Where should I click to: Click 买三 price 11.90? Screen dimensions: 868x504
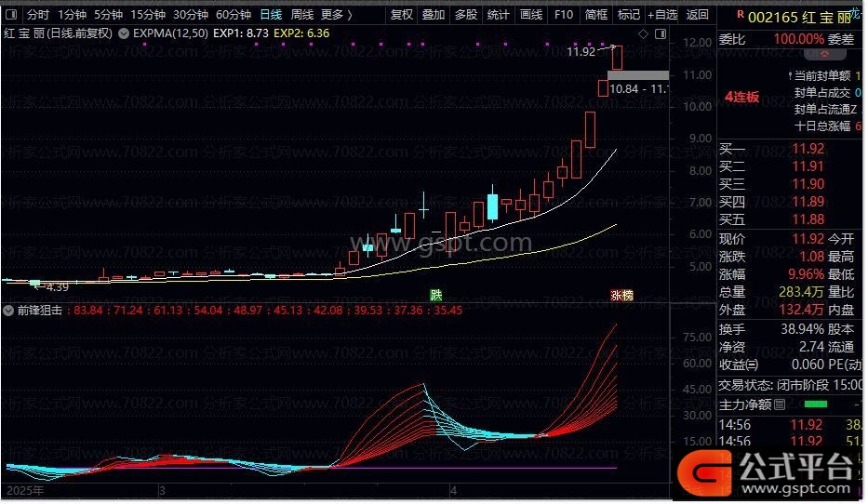point(808,184)
